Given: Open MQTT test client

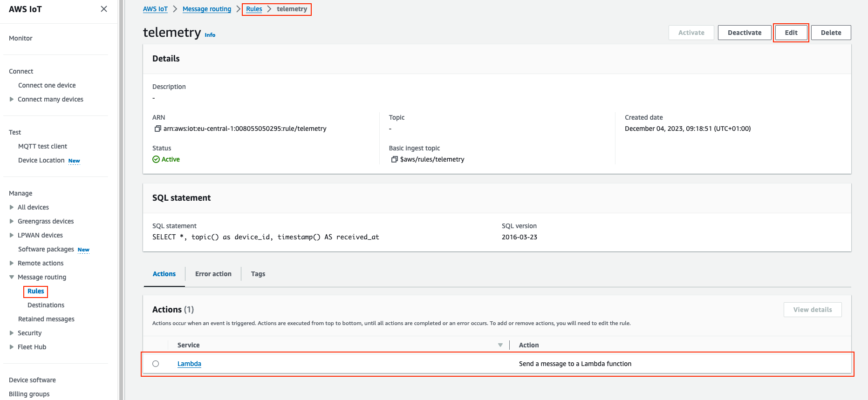Looking at the screenshot, I should (42, 146).
